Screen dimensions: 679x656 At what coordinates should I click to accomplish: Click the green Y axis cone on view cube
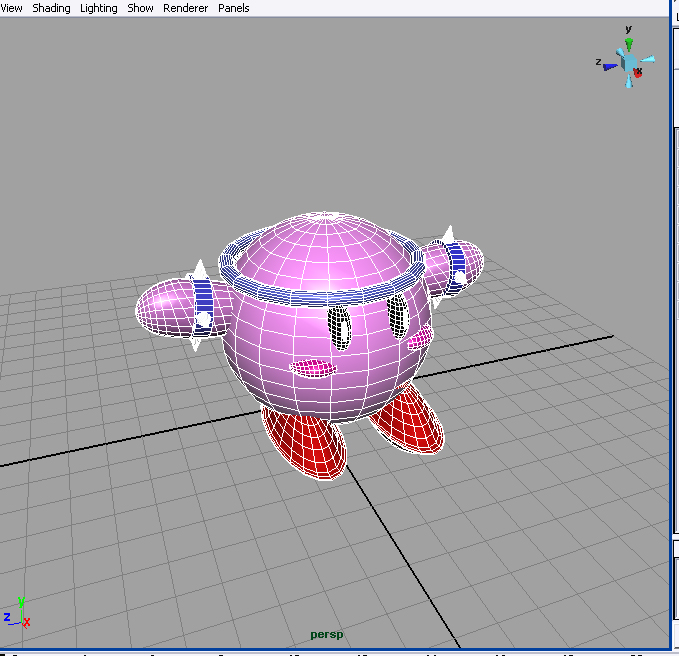point(629,44)
